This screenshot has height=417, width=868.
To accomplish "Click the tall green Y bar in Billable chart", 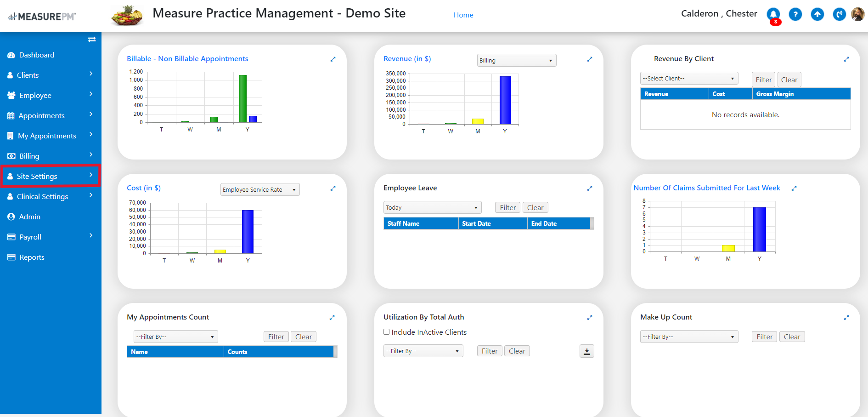I will (242, 98).
